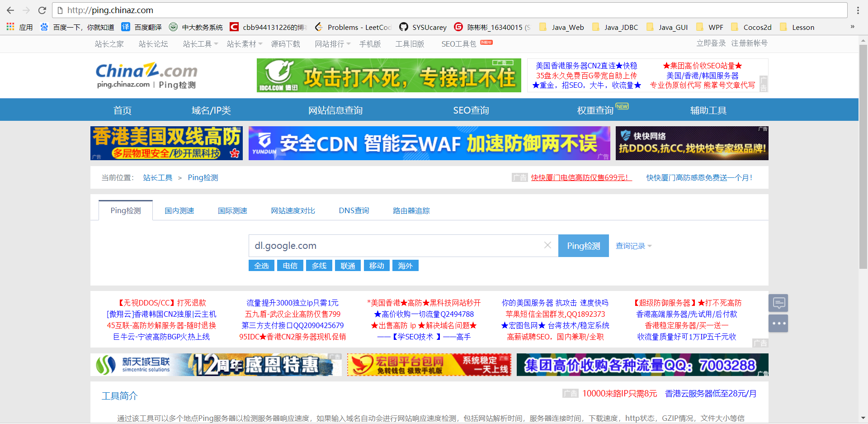
Task: Toggle the 全选 line filter
Action: click(x=261, y=266)
